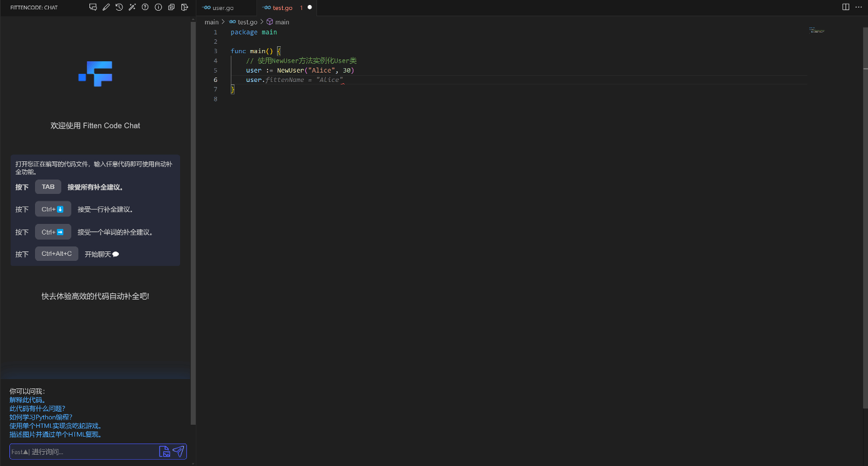Attach an image using file-image icon
868x466 pixels.
point(164,452)
